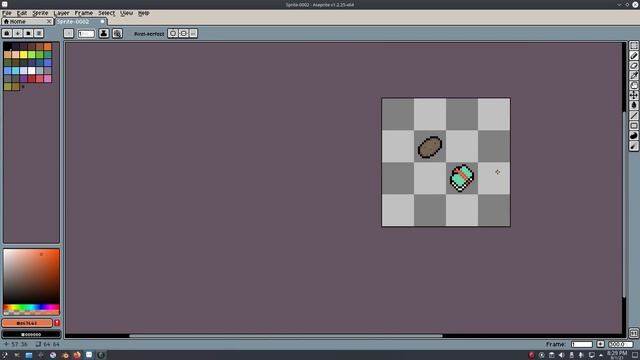Click the taskbar clock
The width and height of the screenshot is (640, 360).
[617, 355]
